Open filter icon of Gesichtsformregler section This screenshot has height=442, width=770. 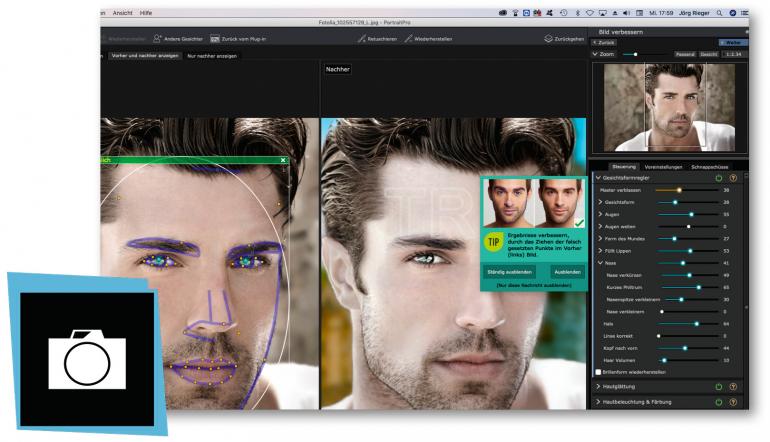point(733,178)
